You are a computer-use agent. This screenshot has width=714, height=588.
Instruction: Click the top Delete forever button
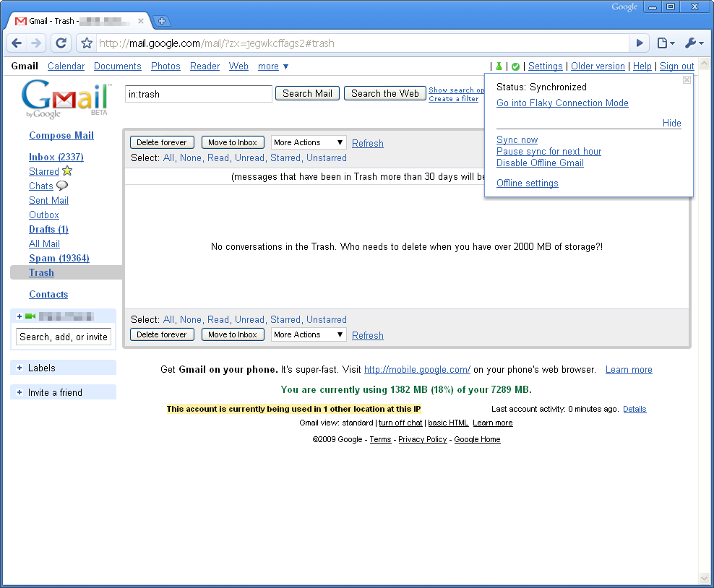click(x=162, y=142)
